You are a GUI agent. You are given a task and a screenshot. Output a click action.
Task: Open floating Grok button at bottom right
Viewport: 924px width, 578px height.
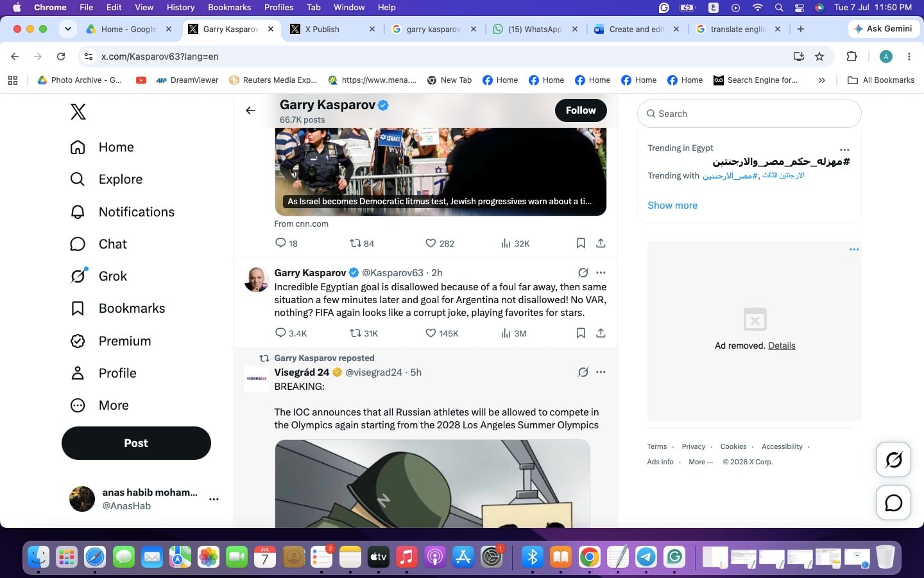coord(893,460)
